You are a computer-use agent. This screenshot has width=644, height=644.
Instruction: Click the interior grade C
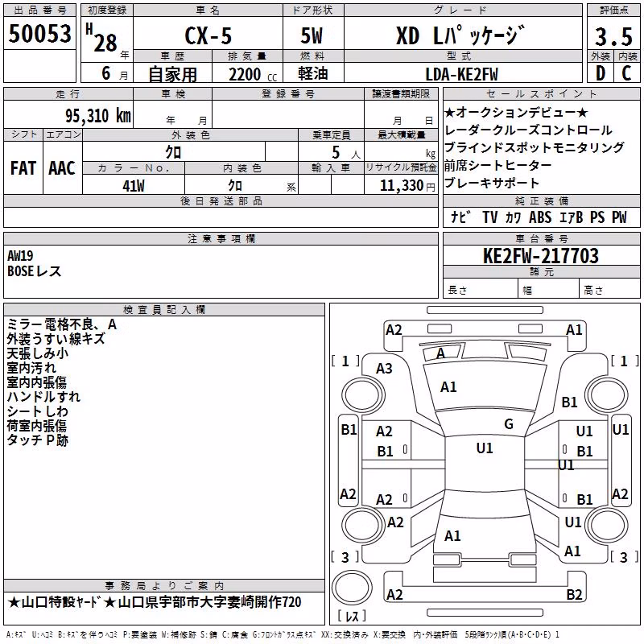click(626, 73)
